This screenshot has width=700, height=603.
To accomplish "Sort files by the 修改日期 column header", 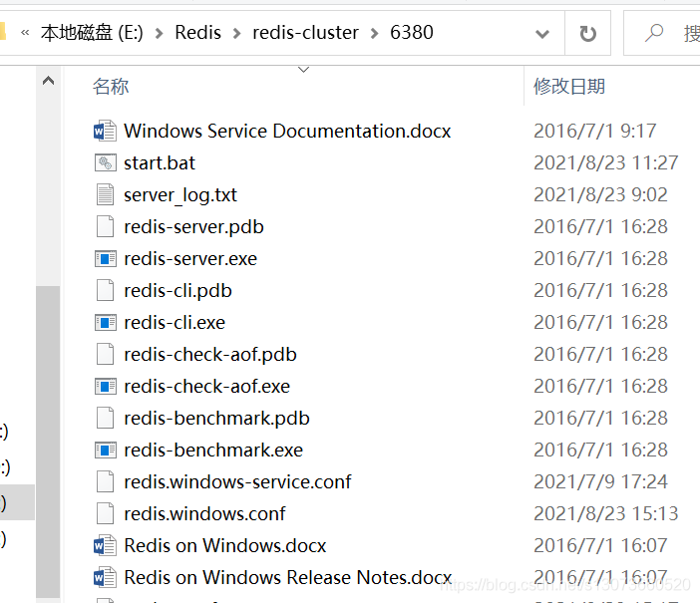I will coord(569,87).
